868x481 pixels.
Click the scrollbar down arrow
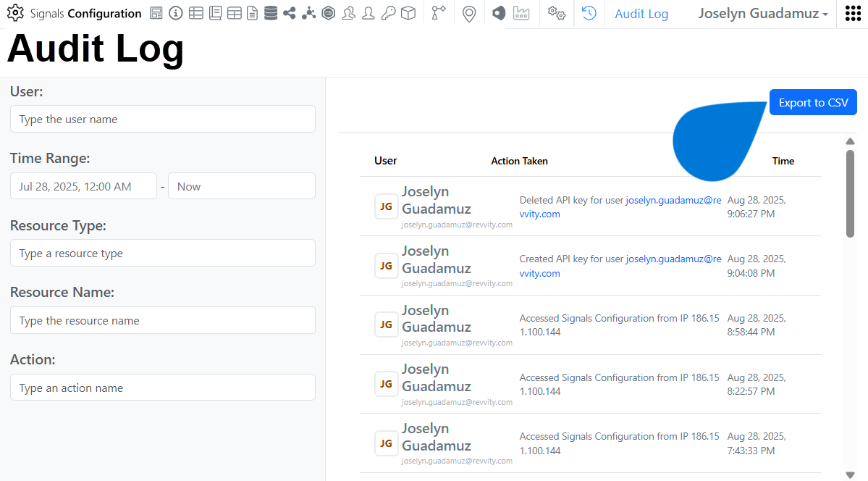(850, 475)
